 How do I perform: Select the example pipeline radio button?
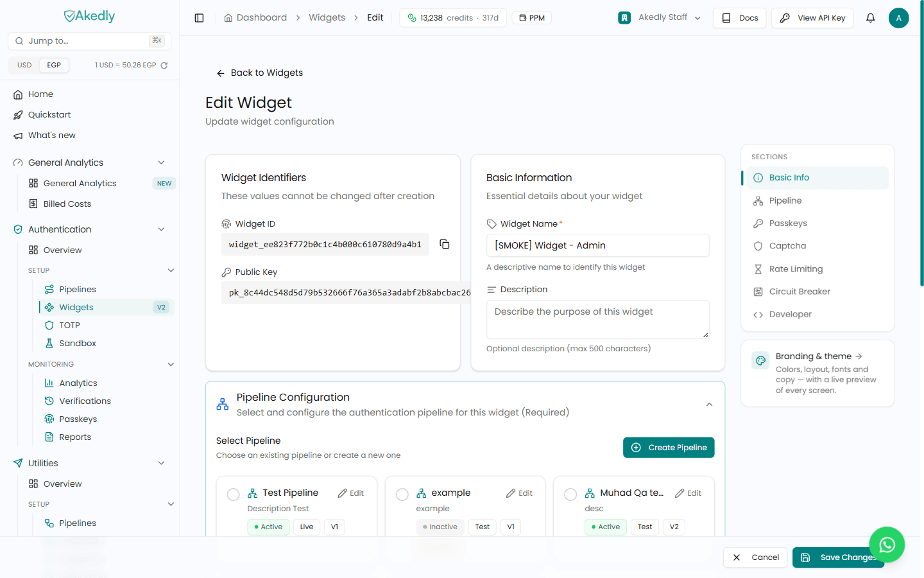click(x=402, y=495)
